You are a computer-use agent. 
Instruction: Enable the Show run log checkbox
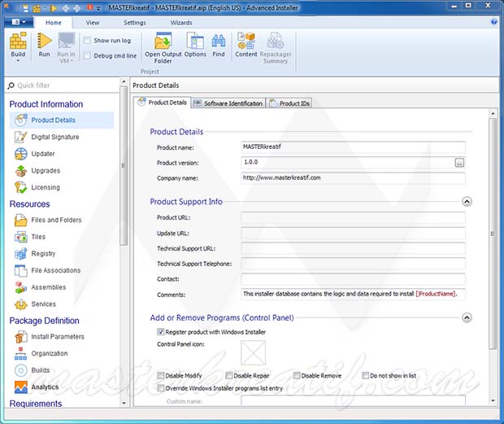[87, 40]
